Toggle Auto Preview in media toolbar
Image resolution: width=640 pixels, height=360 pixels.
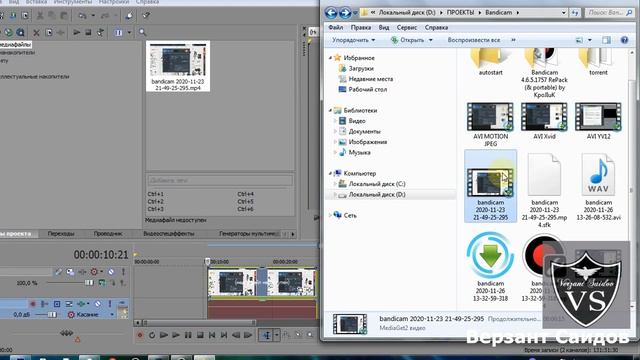tap(100, 32)
